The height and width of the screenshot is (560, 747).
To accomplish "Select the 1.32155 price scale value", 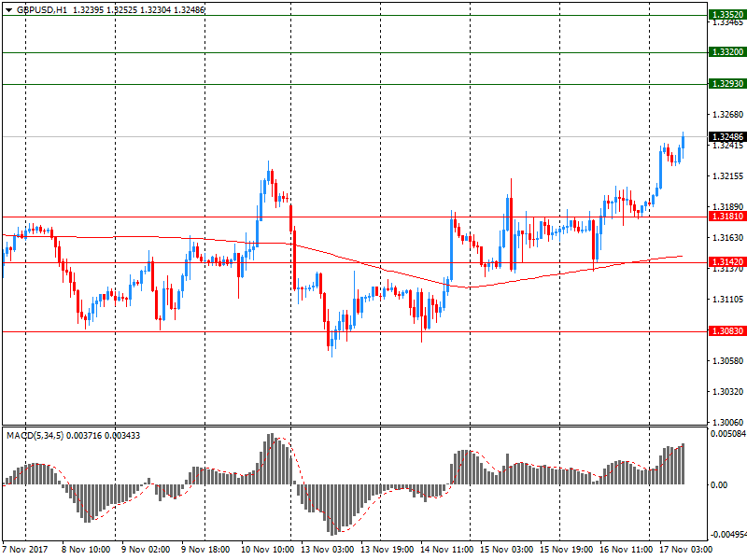I will (727, 176).
